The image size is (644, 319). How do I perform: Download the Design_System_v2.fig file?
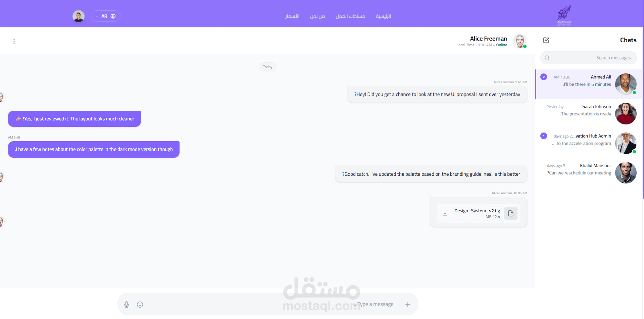tap(445, 213)
